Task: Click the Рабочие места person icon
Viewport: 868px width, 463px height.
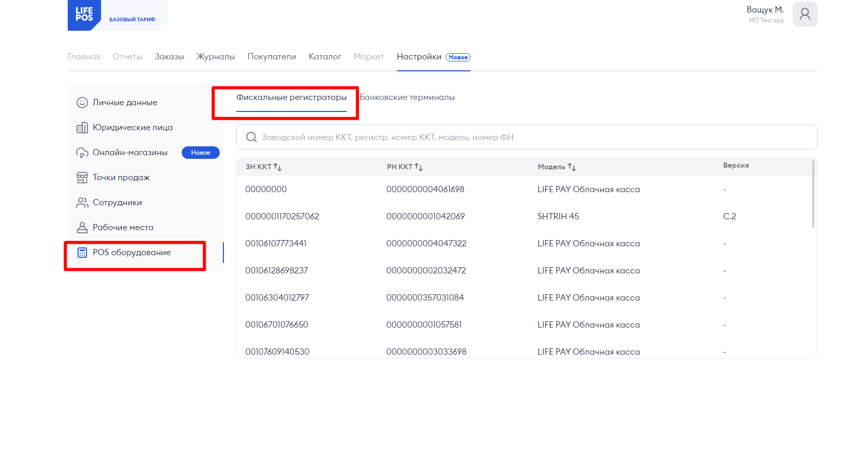Action: pos(82,228)
